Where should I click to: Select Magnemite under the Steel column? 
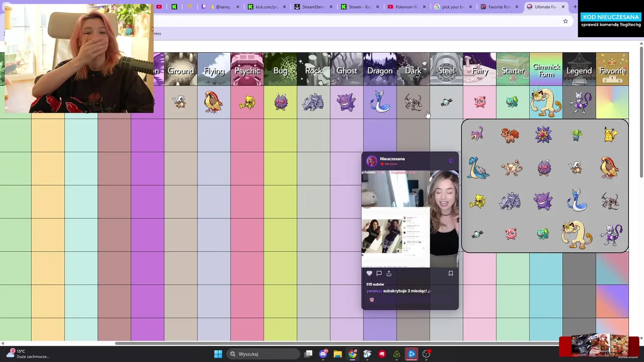tap(446, 102)
